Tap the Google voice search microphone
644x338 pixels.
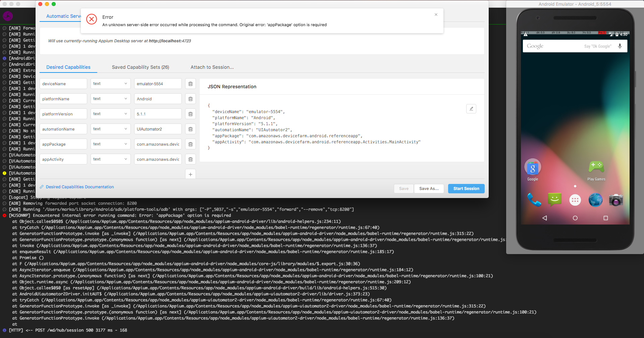pos(620,46)
